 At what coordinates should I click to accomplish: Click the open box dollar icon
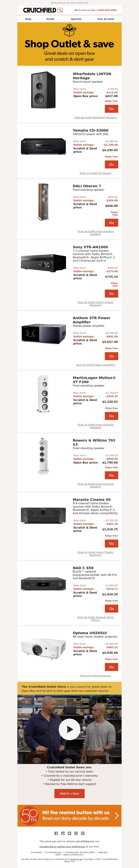click(69, 31)
